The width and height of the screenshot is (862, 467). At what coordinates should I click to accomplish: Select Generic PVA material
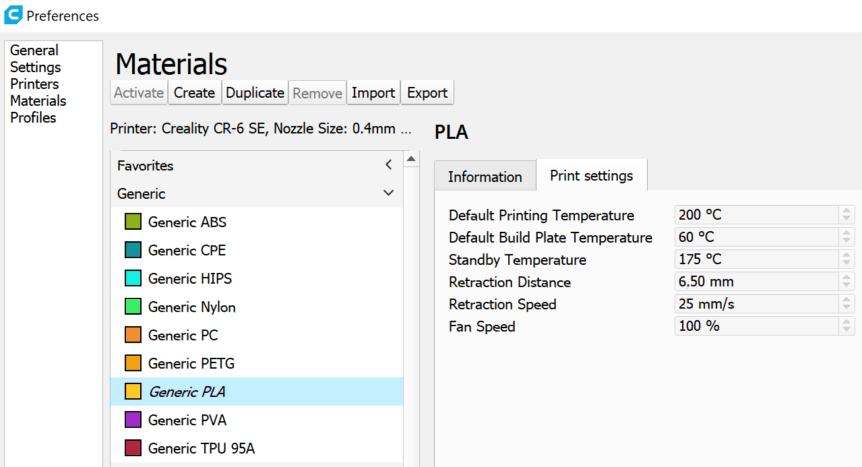pos(257,420)
